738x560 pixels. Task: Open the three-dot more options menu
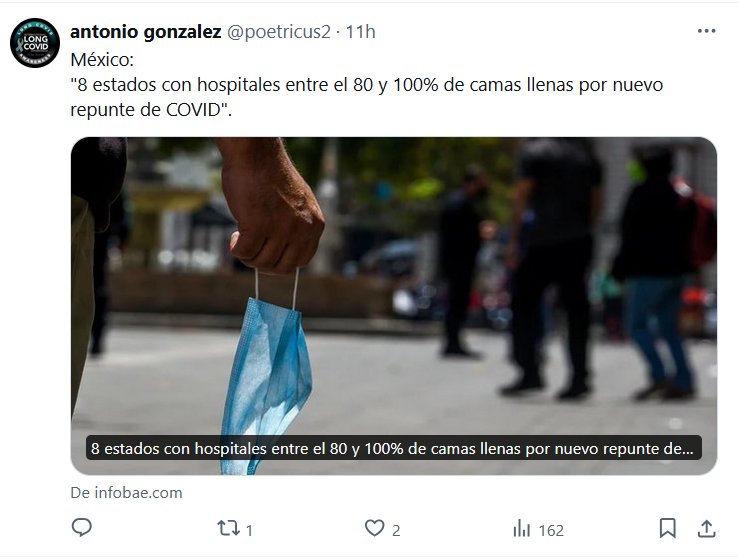tap(706, 31)
